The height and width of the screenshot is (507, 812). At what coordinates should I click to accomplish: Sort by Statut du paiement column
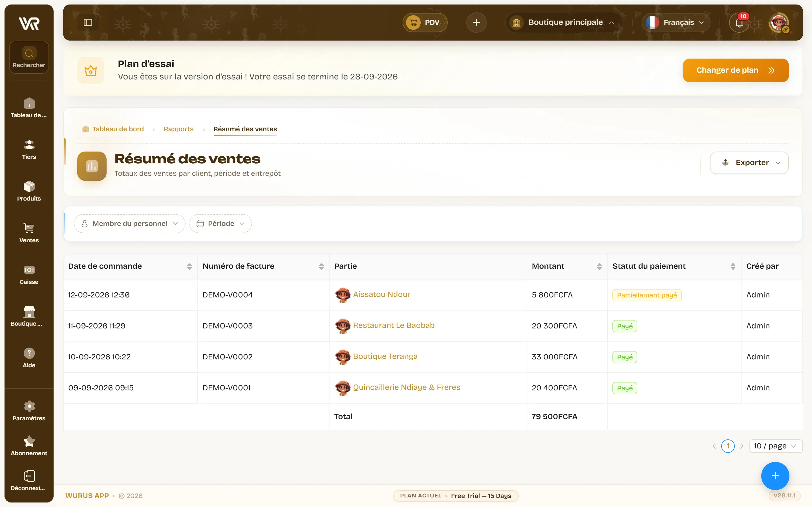click(x=733, y=266)
